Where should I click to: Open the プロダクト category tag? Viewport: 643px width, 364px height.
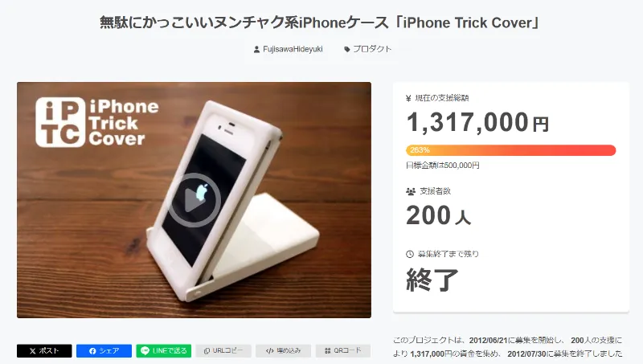click(x=372, y=49)
